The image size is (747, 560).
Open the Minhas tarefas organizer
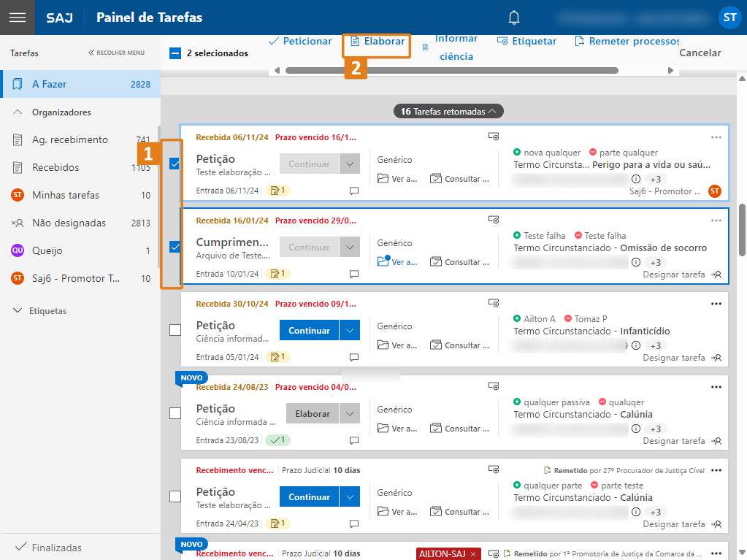point(65,195)
